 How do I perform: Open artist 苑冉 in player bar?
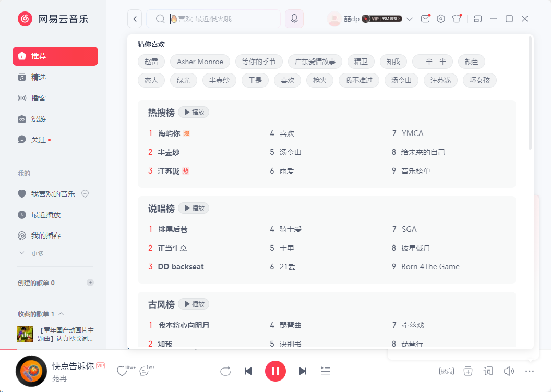59,378
